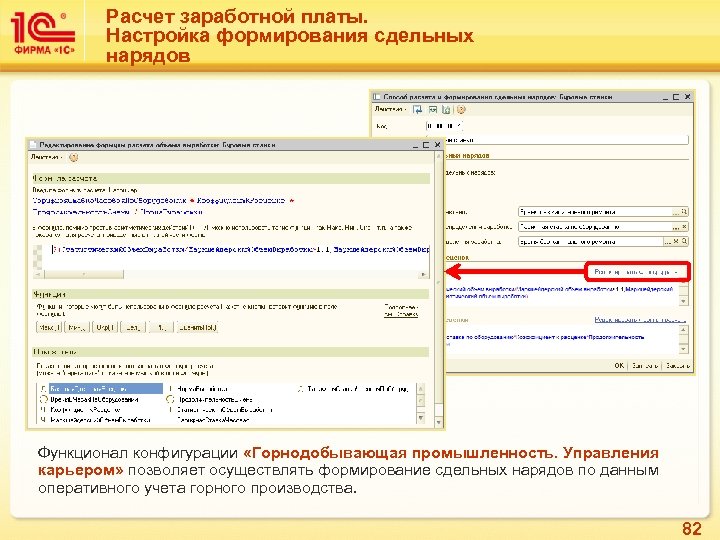Click up arrow of indicators box scrollbar in method window

(684, 330)
